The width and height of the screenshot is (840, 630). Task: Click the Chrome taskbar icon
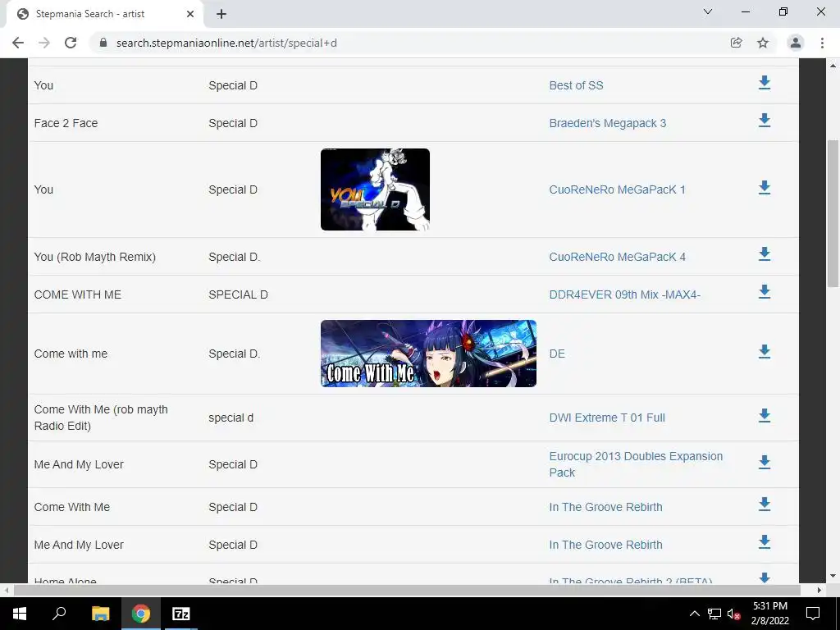(141, 614)
